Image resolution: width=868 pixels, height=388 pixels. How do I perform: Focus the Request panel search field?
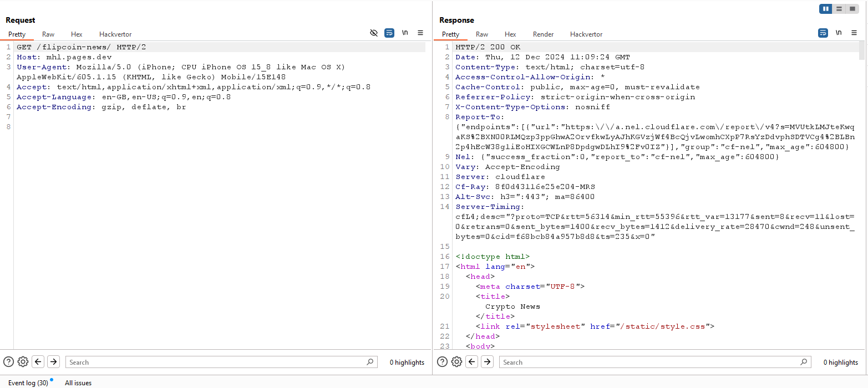tap(216, 362)
